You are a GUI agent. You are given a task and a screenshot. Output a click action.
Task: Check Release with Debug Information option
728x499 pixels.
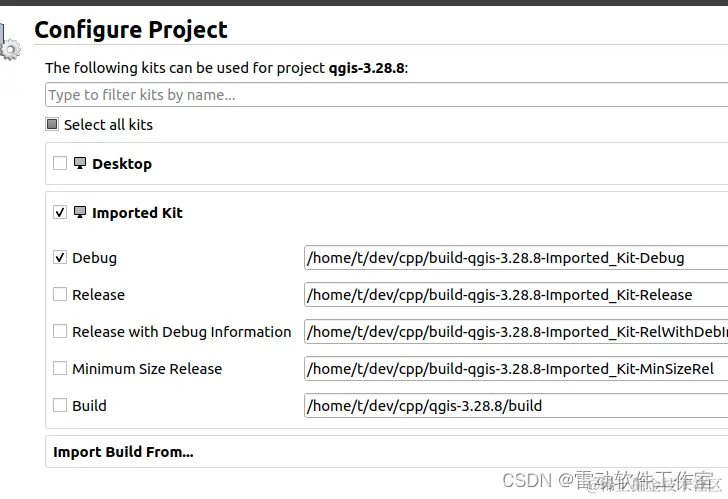pos(60,331)
